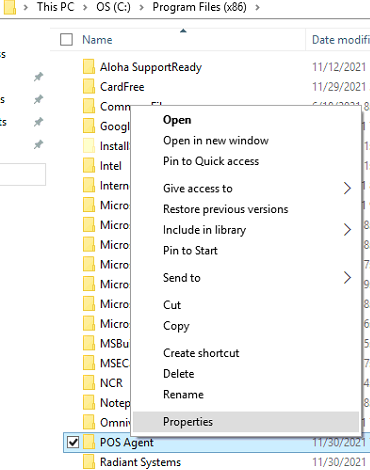Sort by the Name column header
The width and height of the screenshot is (370, 470).
coord(97,40)
